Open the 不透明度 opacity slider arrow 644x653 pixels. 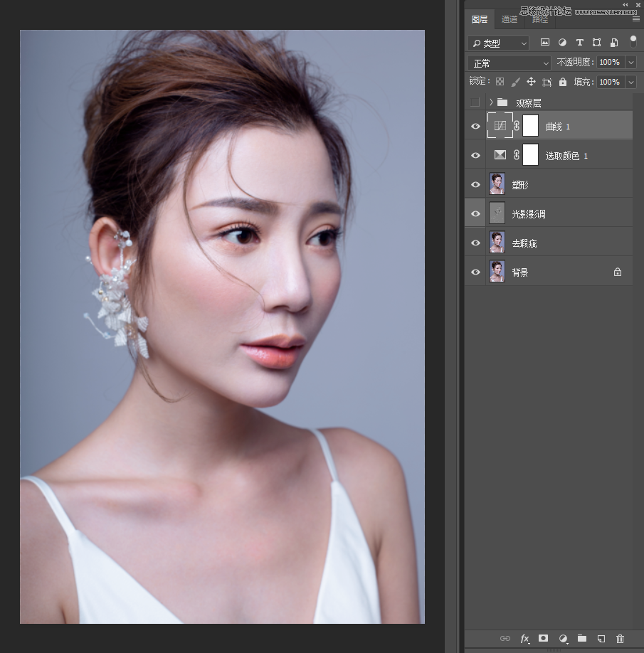click(x=630, y=63)
